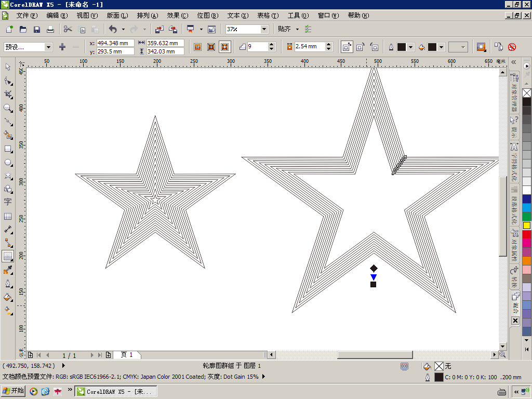Select the Text tool (字)

pos(8,202)
